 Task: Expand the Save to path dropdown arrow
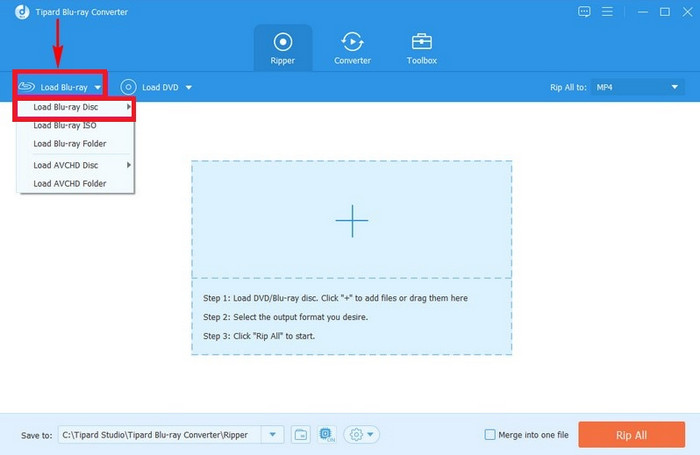272,434
